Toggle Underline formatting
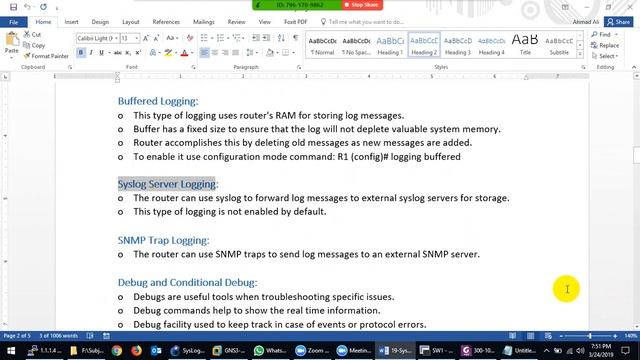This screenshot has height=360, width=640. (101, 53)
